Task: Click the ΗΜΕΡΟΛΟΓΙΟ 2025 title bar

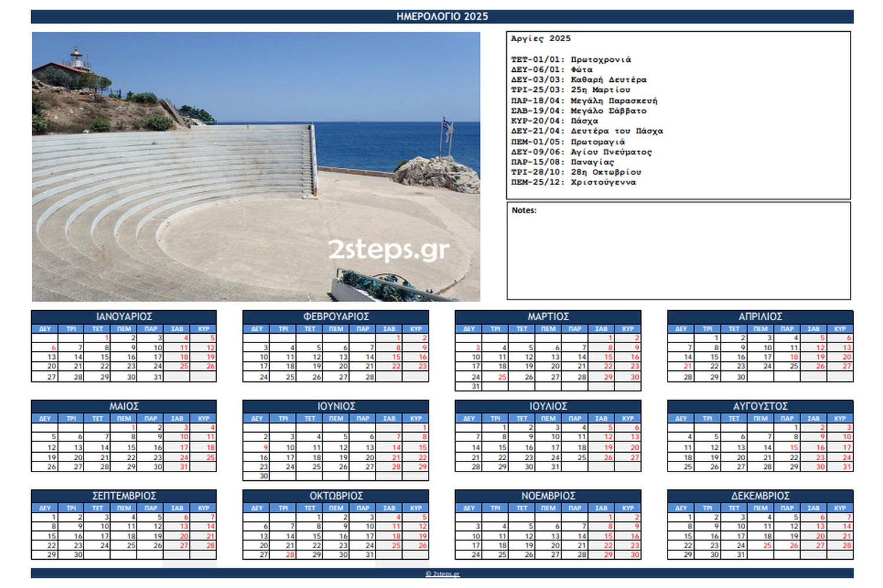Action: click(x=442, y=16)
